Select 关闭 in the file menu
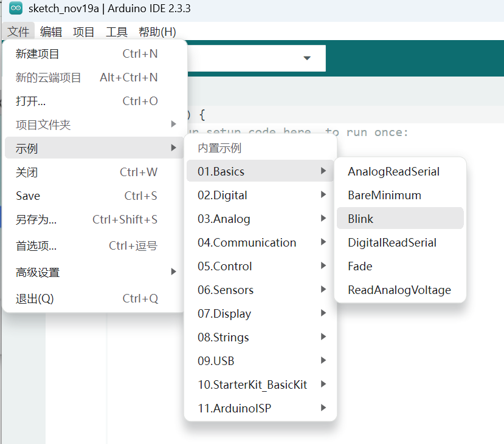The height and width of the screenshot is (444, 504). [94, 172]
